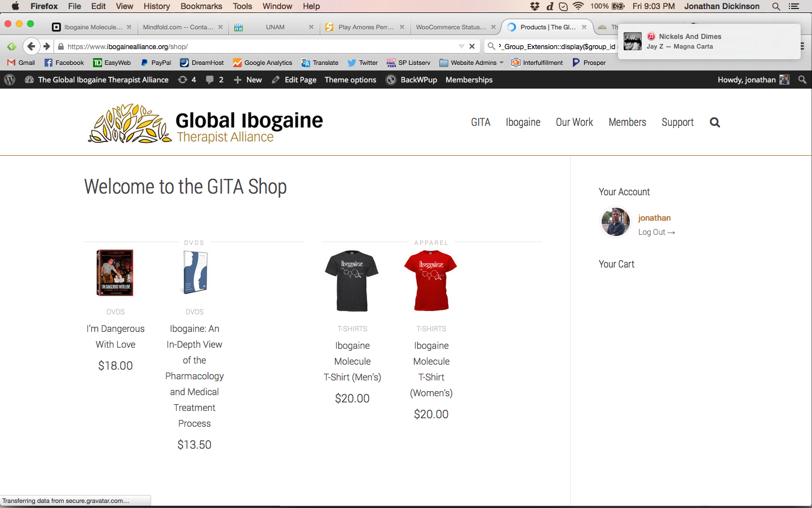The width and height of the screenshot is (812, 508).
Task: Click the WordPress logo in admin bar
Action: (x=10, y=80)
